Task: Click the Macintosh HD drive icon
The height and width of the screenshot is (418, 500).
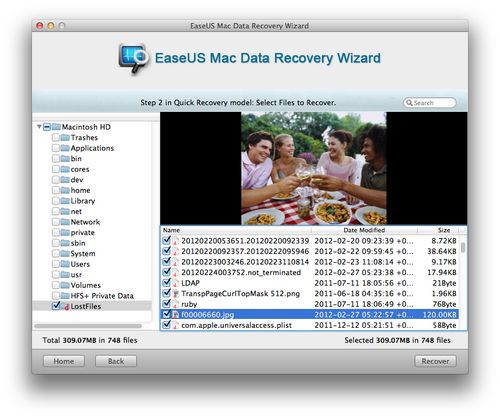Action: point(56,127)
